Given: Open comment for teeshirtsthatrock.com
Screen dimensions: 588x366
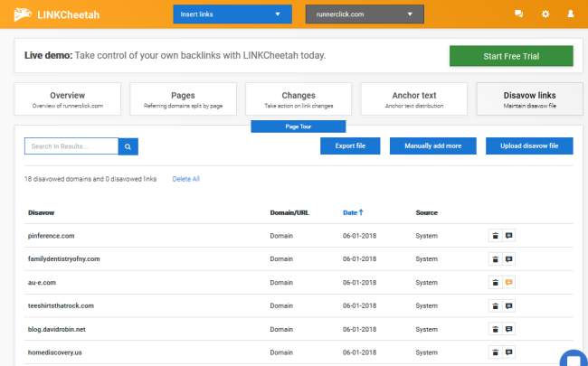Looking at the screenshot, I should pyautogui.click(x=509, y=305).
